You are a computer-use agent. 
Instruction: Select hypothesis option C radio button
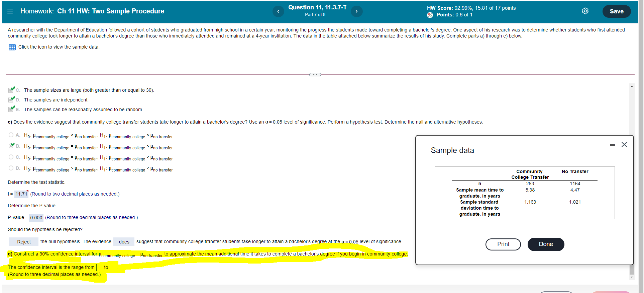(11, 157)
